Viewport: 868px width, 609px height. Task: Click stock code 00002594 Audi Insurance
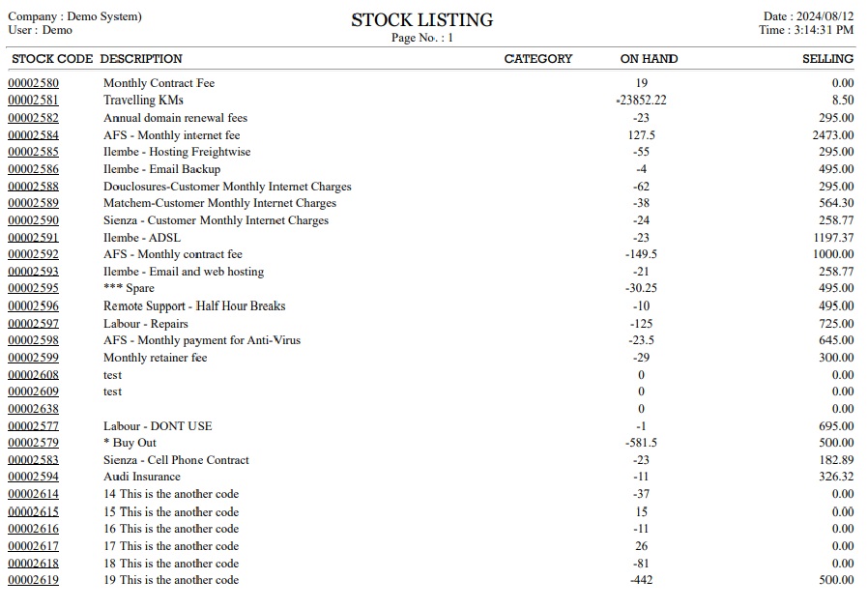point(33,477)
